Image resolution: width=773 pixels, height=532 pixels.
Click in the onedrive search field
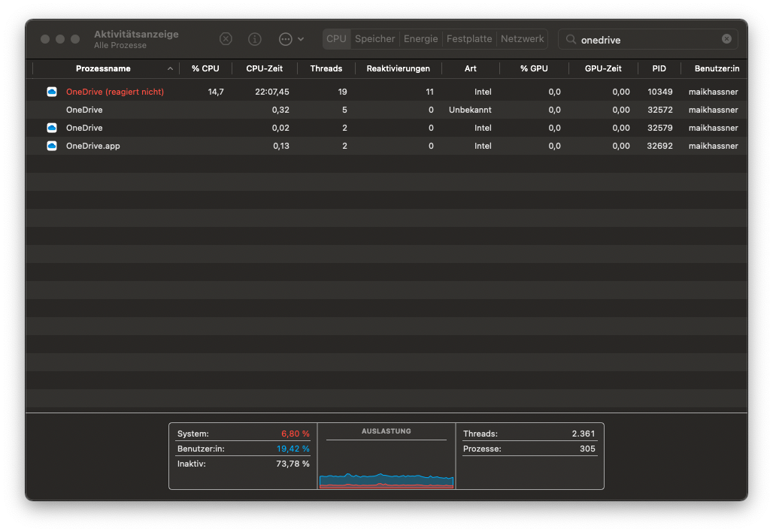tap(647, 40)
